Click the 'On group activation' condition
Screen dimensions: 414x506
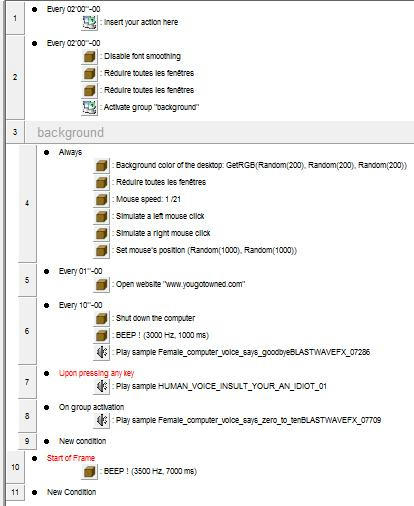click(x=91, y=407)
